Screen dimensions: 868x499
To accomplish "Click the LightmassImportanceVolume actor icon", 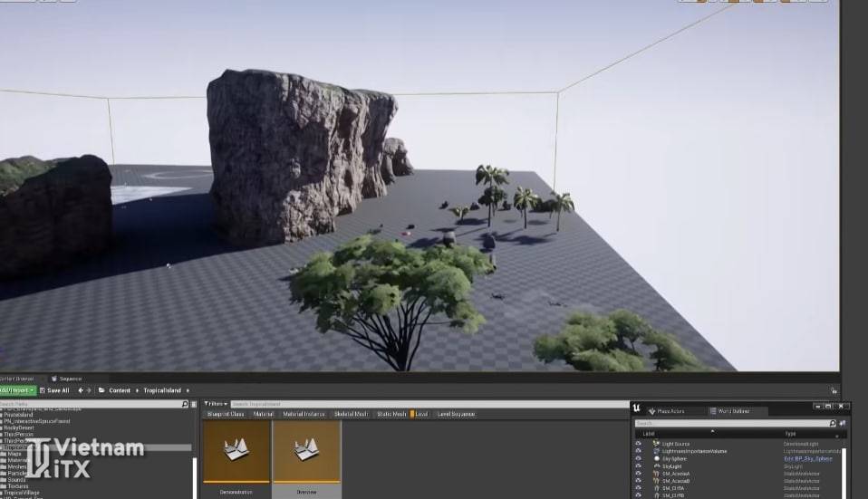I will click(x=657, y=451).
